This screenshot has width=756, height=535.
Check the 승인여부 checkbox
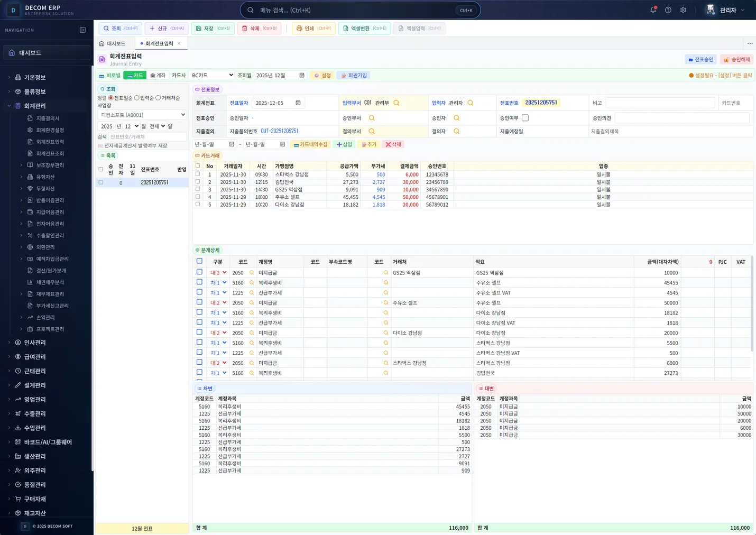point(525,118)
